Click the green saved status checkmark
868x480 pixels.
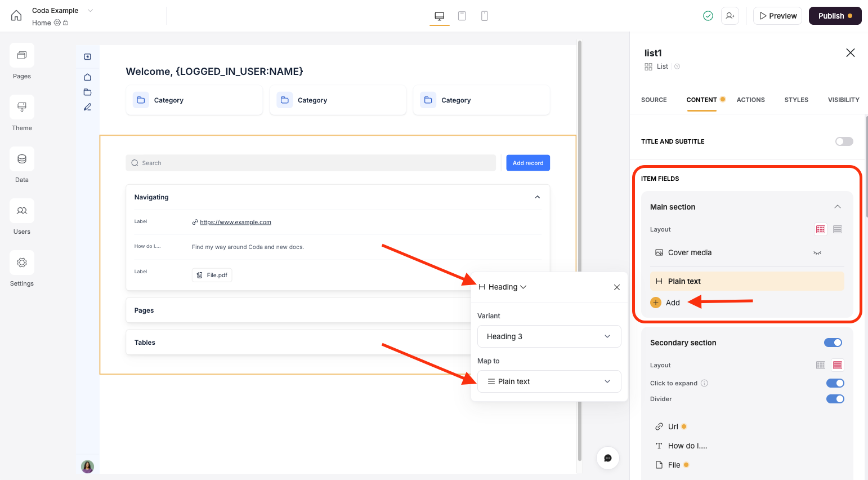coord(708,16)
